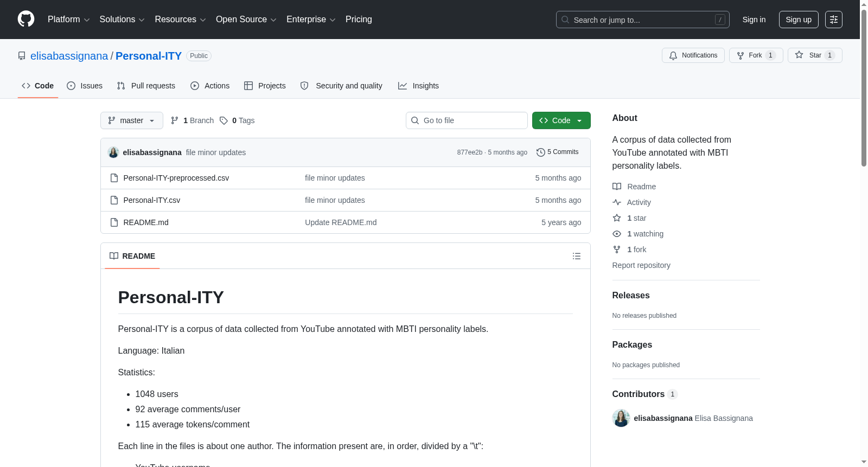Open the Projects tab
The height and width of the screenshot is (467, 868).
tap(265, 86)
